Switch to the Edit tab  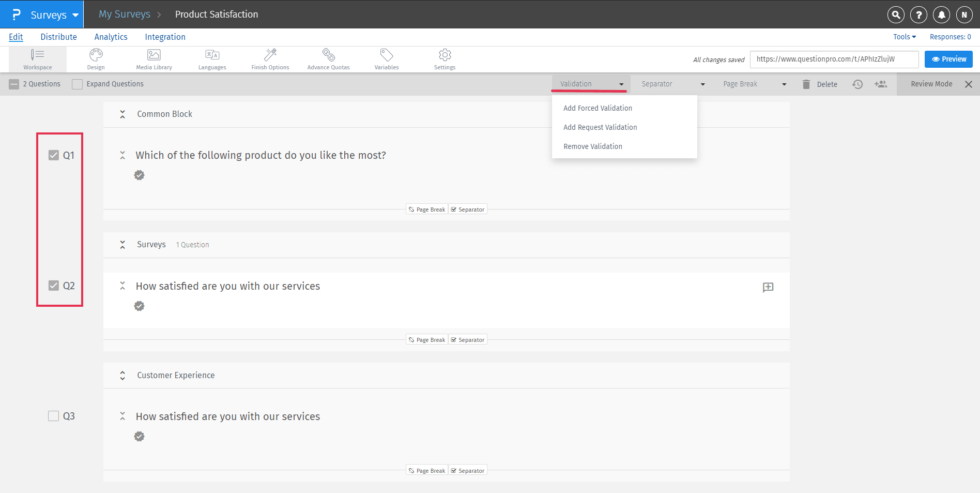pos(16,37)
